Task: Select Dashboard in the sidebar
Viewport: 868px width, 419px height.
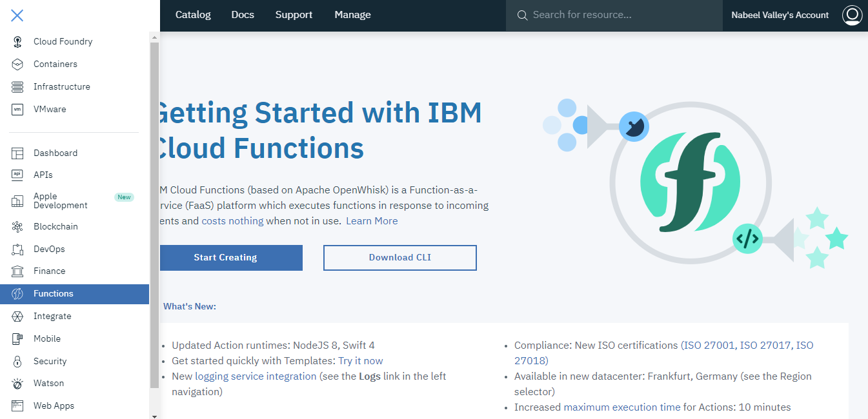Action: coord(56,153)
